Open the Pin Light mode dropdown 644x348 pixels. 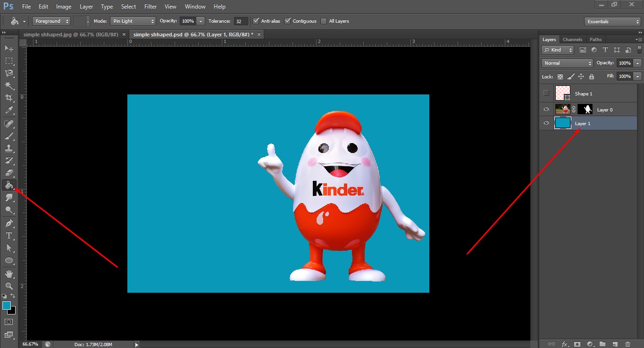point(133,21)
